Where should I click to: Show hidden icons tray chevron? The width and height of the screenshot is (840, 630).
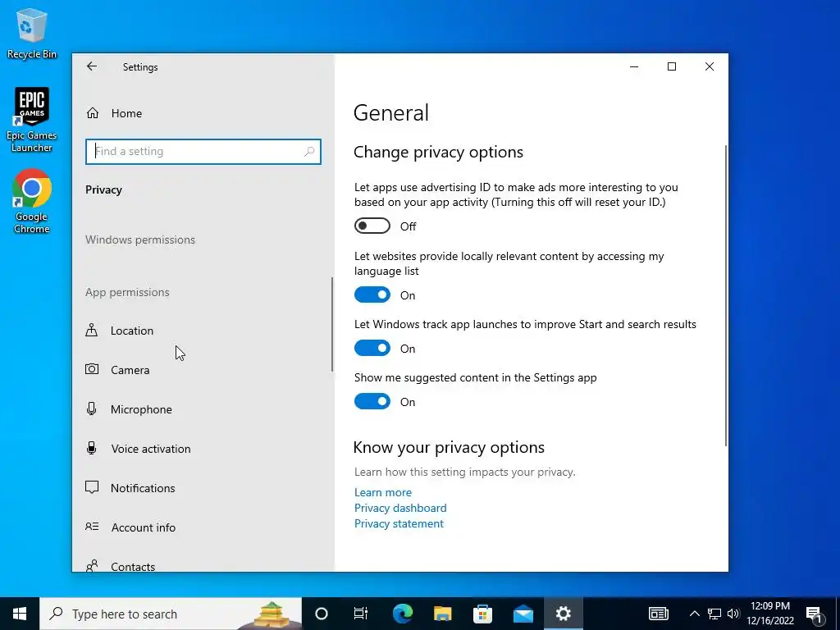click(x=694, y=614)
